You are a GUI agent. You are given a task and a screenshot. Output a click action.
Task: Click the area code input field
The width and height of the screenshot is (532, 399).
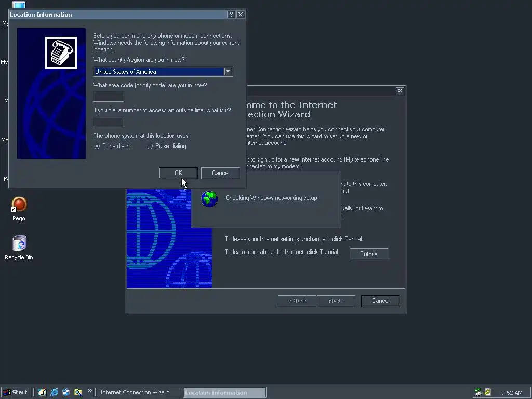tap(109, 97)
